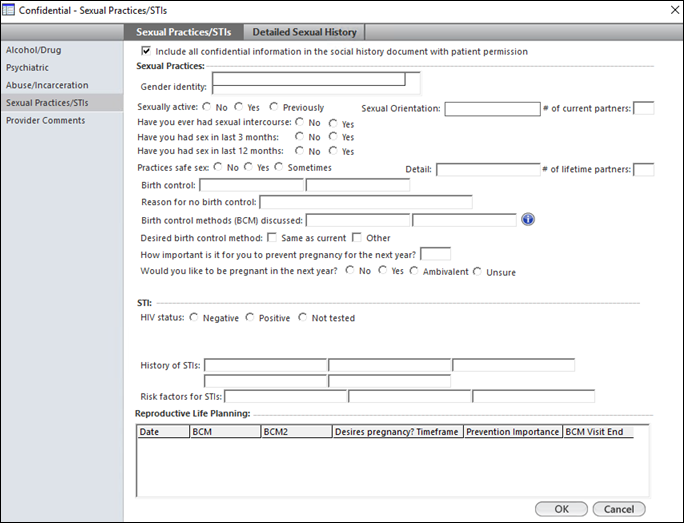
Task: Click the BCM Visit End column header
Action: coord(598,432)
